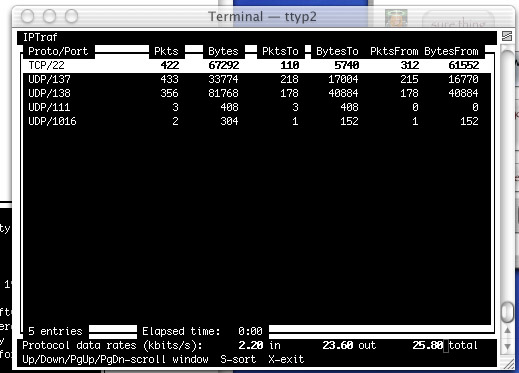Click the green zoom window button
Image resolution: width=519 pixels, height=373 pixels.
(71, 16)
